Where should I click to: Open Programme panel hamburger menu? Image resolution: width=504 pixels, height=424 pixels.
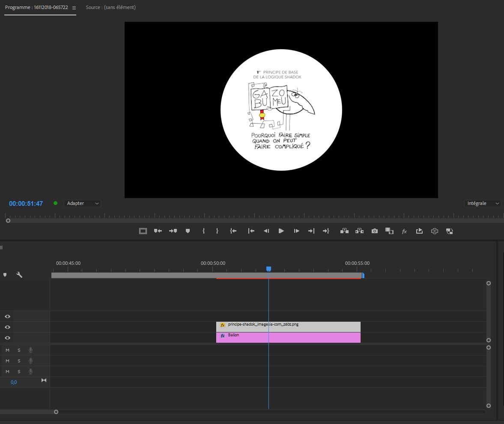74,8
